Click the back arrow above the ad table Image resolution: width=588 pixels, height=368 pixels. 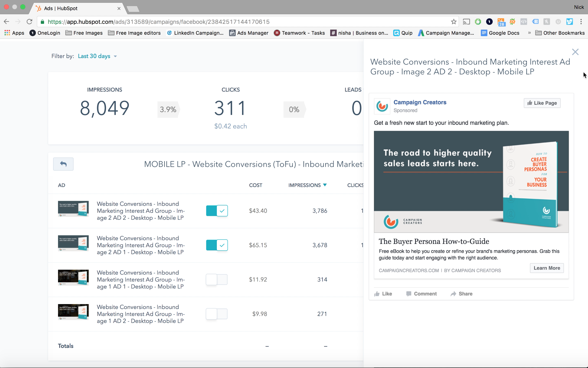pyautogui.click(x=63, y=164)
